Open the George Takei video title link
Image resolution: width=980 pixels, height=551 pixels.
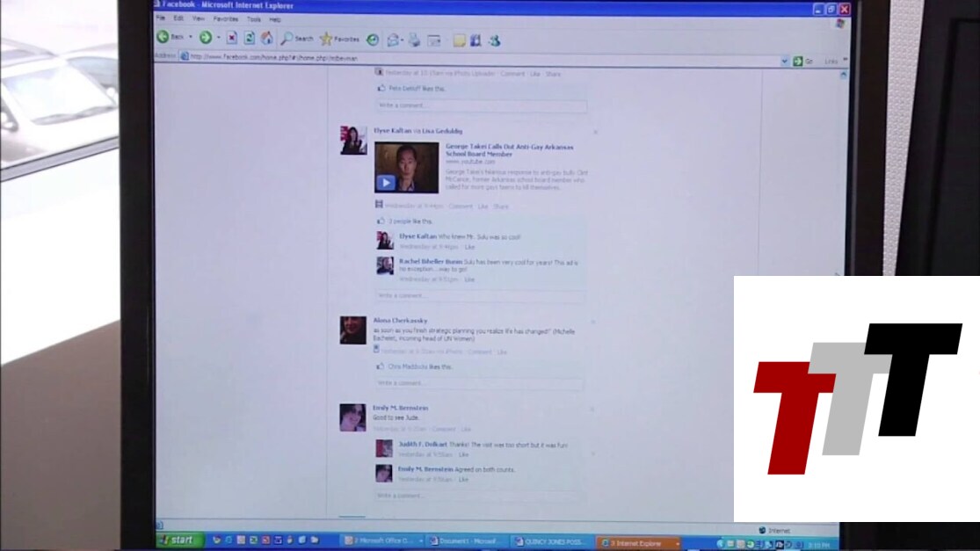509,149
